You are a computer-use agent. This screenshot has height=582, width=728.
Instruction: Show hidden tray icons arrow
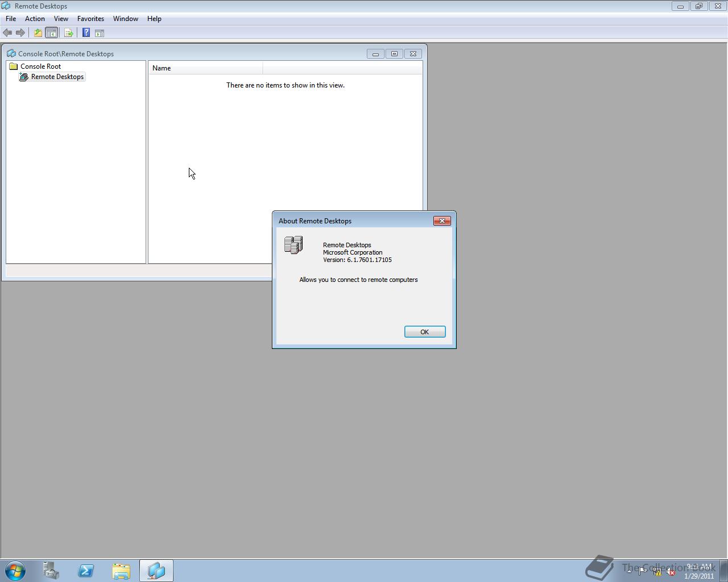click(629, 571)
